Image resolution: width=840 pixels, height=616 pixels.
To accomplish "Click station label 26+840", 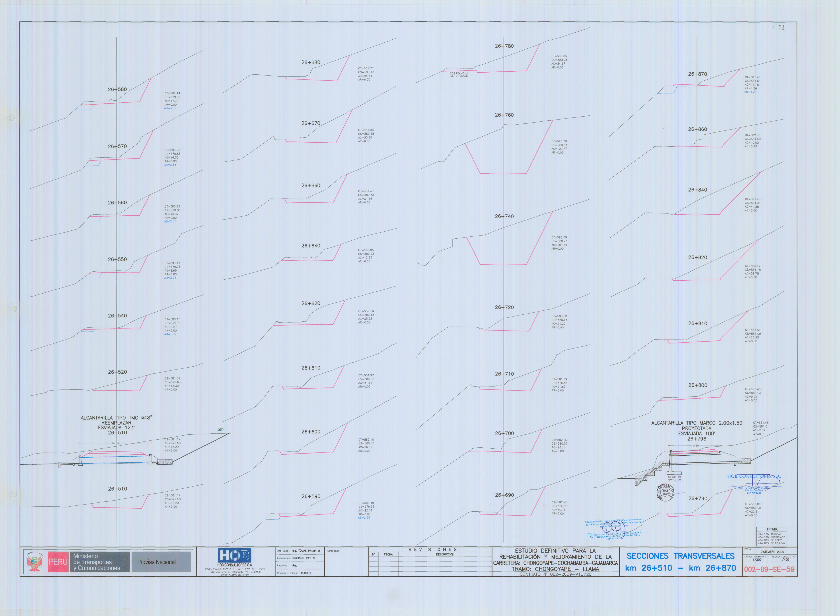I will [698, 190].
